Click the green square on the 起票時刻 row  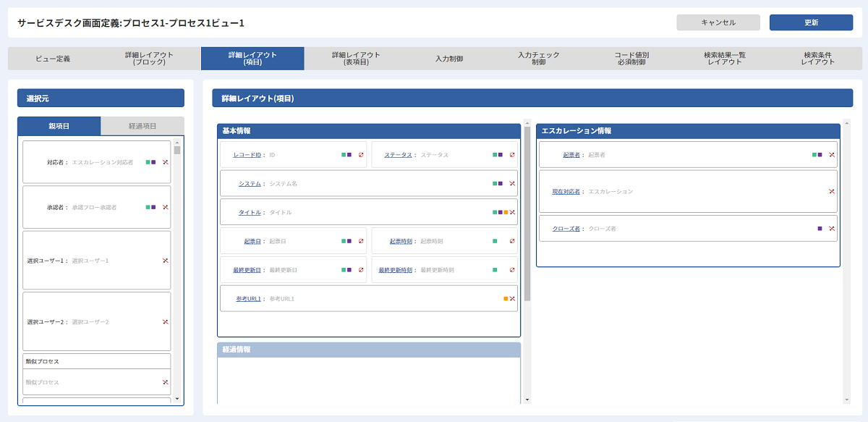tap(495, 241)
